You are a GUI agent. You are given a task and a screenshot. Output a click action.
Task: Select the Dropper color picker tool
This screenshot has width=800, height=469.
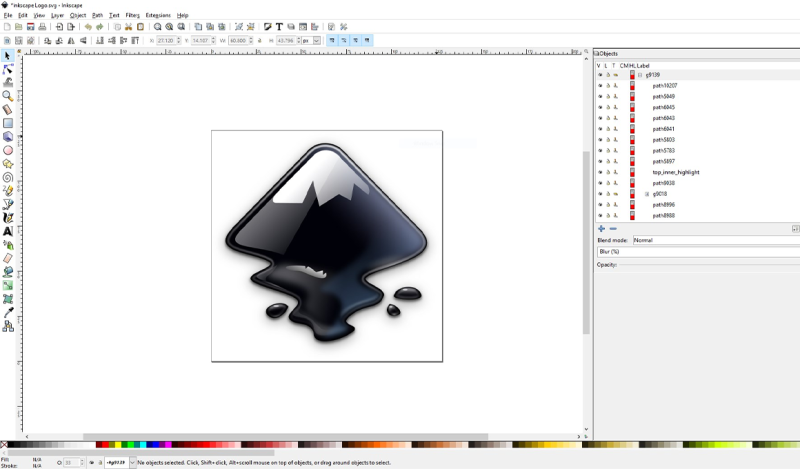(x=8, y=312)
